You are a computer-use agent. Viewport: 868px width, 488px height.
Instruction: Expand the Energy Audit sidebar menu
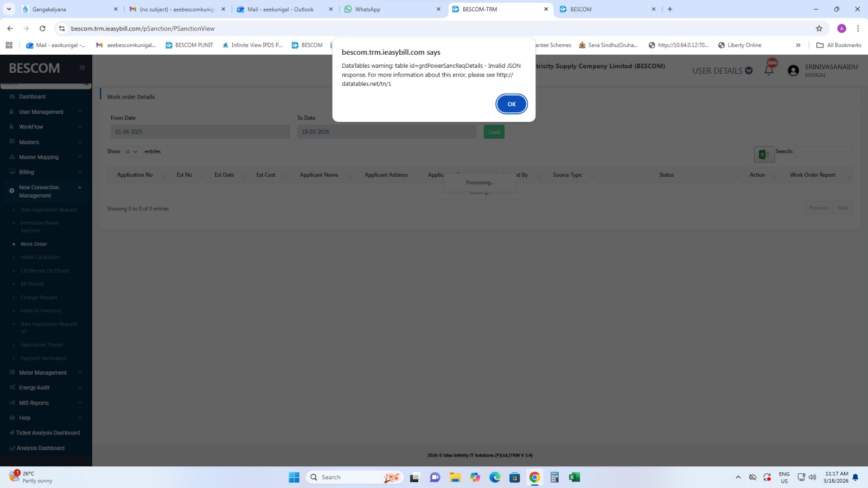pos(46,388)
